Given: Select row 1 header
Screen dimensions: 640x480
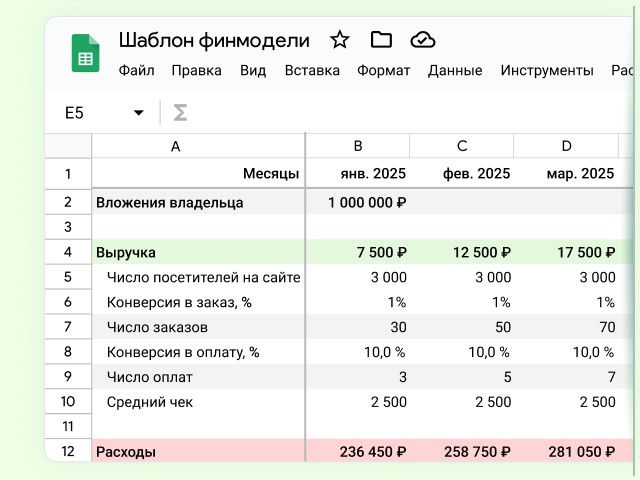Looking at the screenshot, I should click(x=68, y=174).
